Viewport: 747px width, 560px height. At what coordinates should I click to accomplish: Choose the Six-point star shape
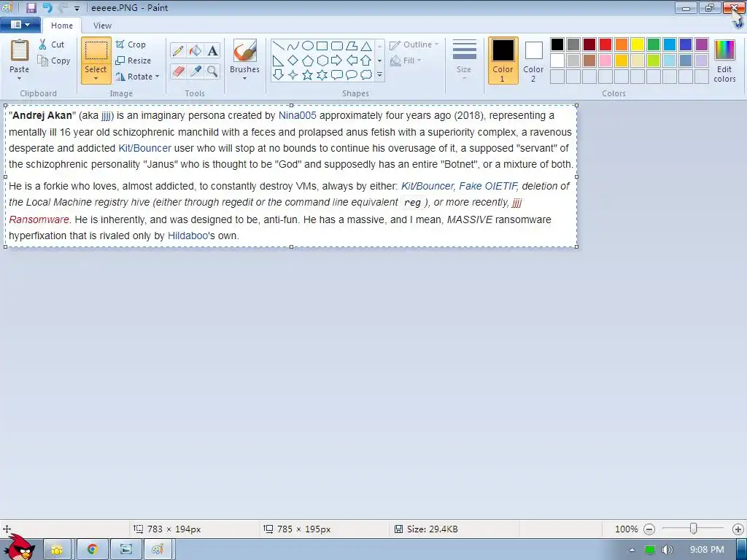(322, 75)
